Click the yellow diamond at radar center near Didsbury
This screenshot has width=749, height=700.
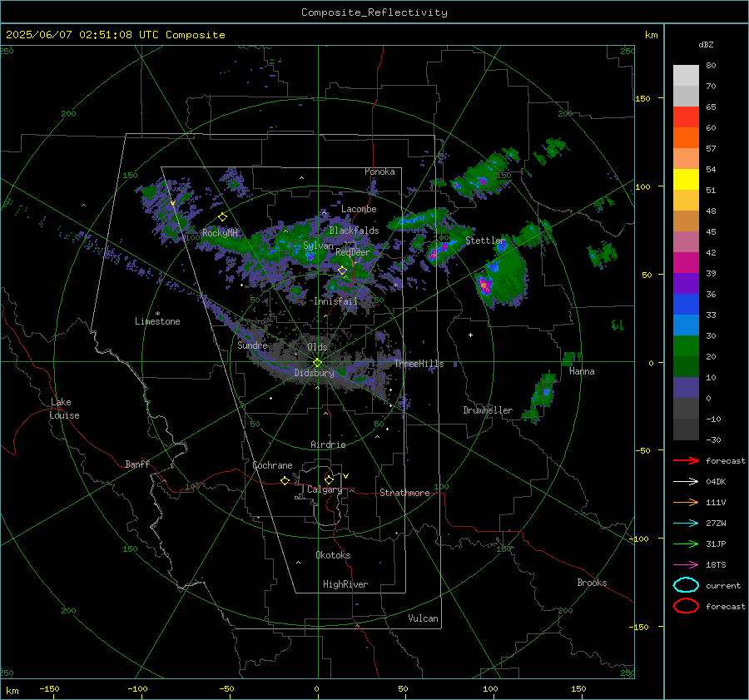click(x=317, y=363)
